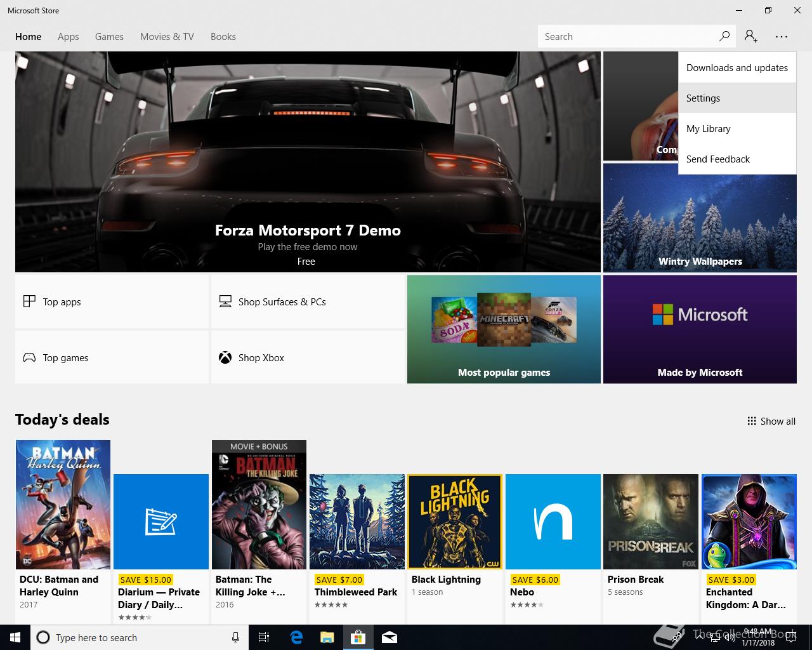Screen dimensions: 812x650
Task: Go to the Apps tab
Action: (x=69, y=37)
